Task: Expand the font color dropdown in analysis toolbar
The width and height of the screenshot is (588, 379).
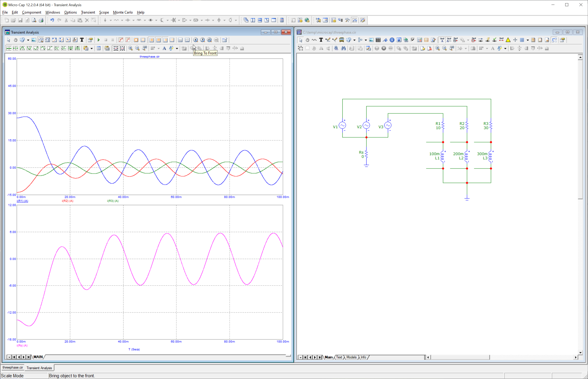Action: point(177,48)
